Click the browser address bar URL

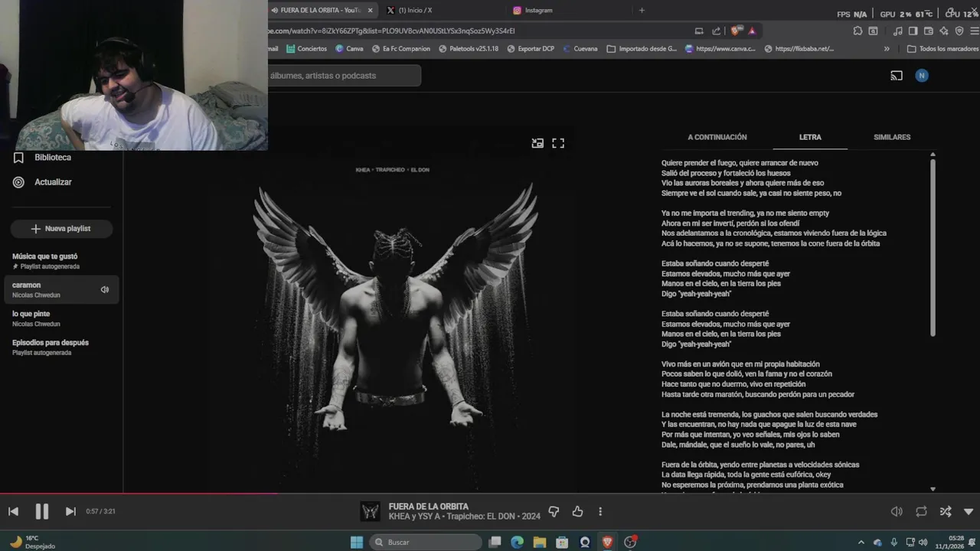coord(391,31)
